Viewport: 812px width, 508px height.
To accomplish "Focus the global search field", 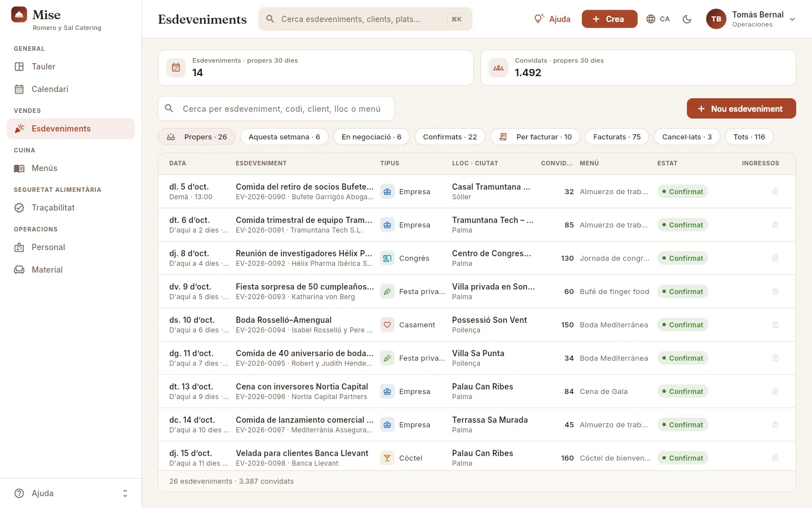I will (x=365, y=19).
